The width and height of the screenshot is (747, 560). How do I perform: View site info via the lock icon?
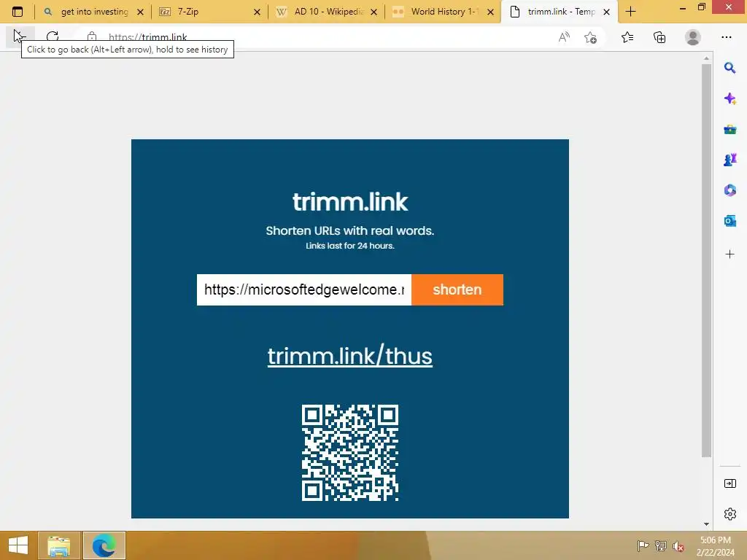[92, 36]
